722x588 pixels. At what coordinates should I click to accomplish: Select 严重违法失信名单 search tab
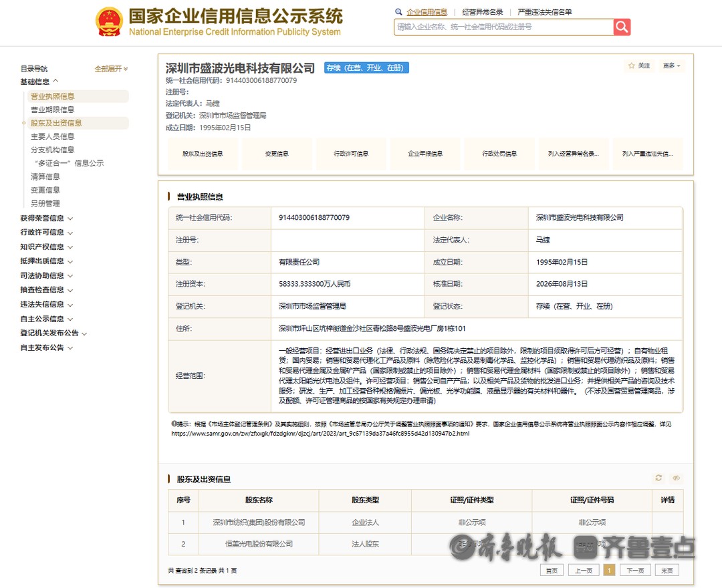pos(545,12)
